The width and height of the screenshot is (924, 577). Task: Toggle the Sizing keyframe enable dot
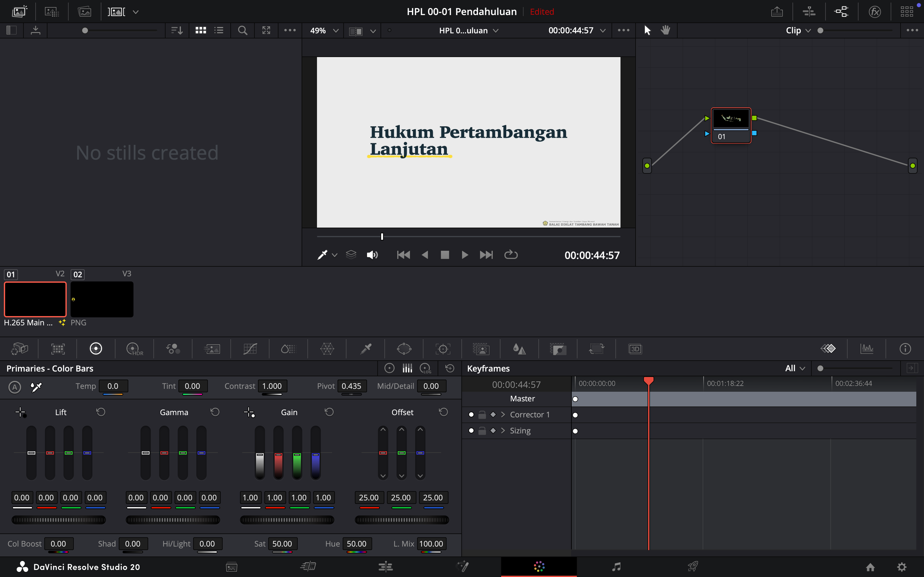point(471,431)
